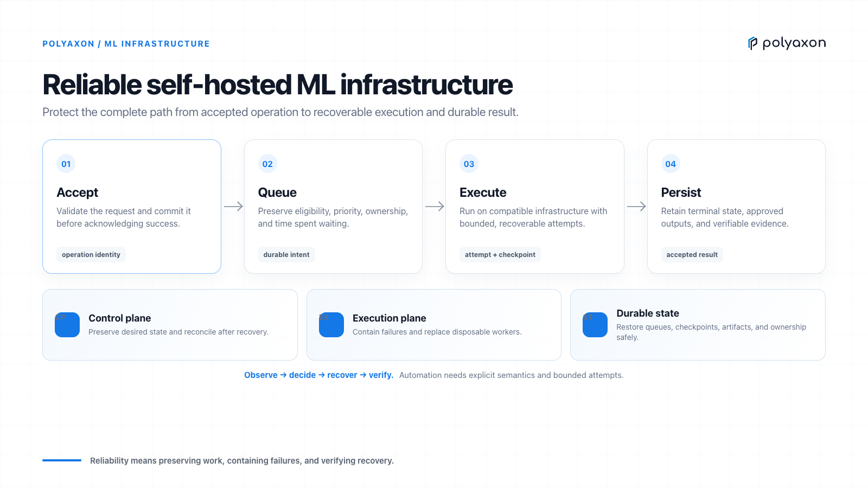Viewport: 868px width, 488px height.
Task: Click 'Validate the request and commit it' description
Action: point(124,217)
